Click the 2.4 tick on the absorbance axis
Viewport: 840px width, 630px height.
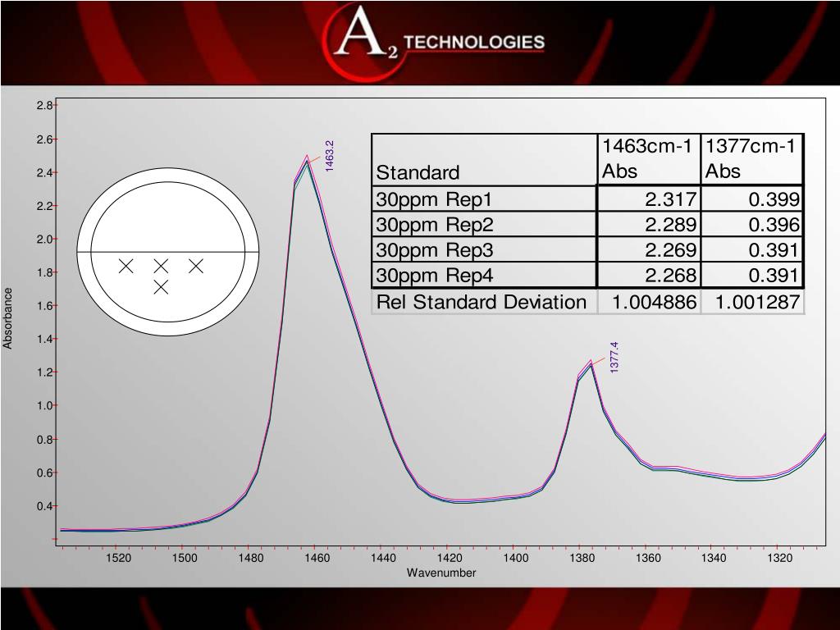tap(44, 173)
